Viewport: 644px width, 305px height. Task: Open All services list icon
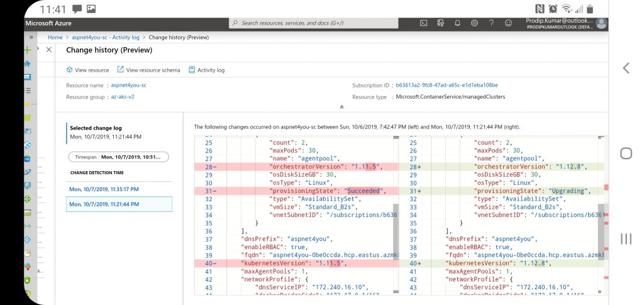click(28, 91)
